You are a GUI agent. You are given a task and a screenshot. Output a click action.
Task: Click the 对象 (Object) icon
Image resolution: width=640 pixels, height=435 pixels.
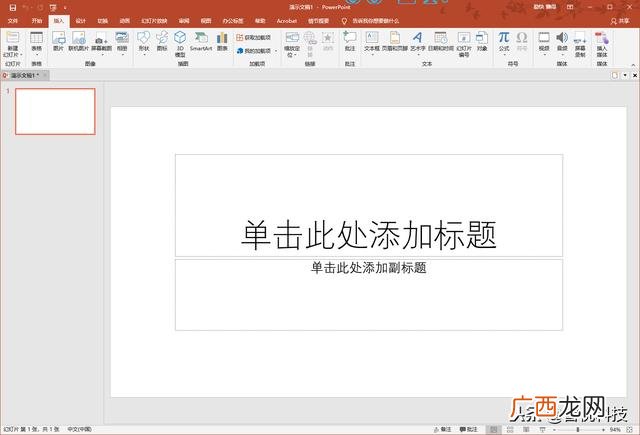coord(482,41)
